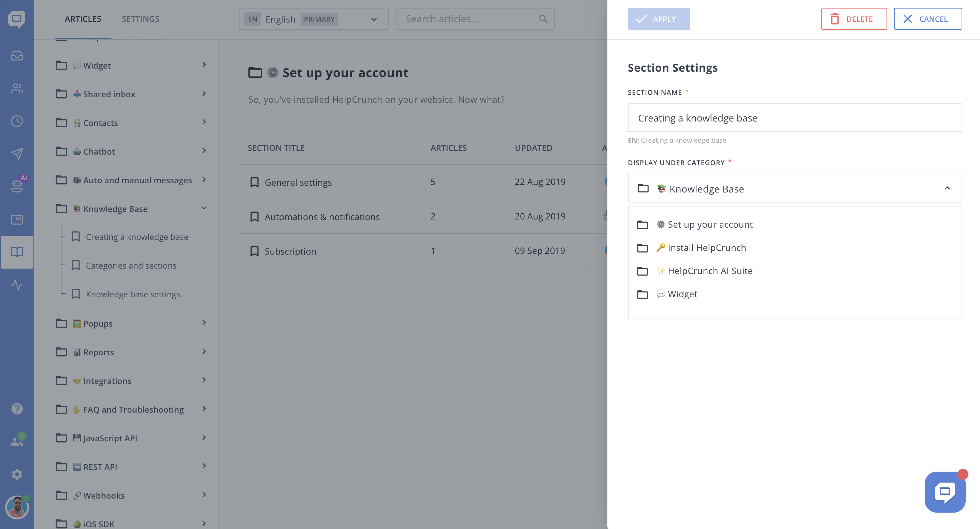This screenshot has height=529, width=980.
Task: Open the chat widget launcher bubble
Action: 944,492
